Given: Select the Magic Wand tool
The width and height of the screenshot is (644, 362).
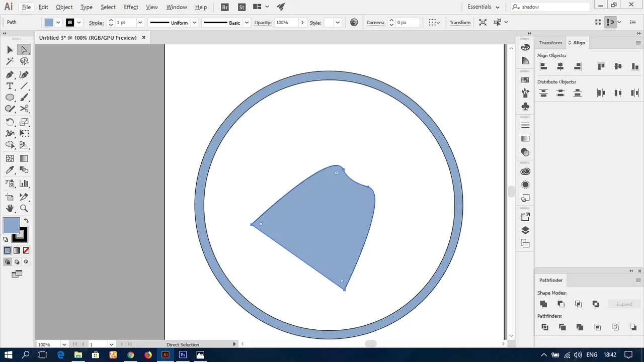Looking at the screenshot, I should (10, 61).
